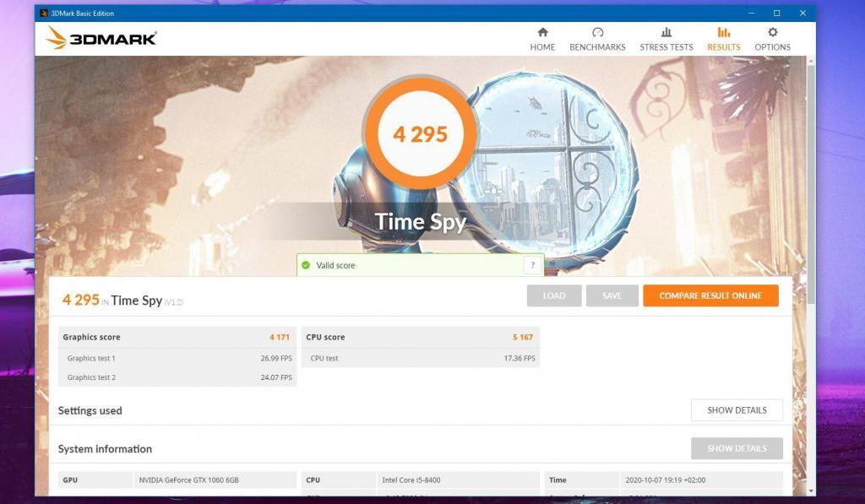Click the question mark help button
The height and width of the screenshot is (504, 865).
(x=532, y=265)
